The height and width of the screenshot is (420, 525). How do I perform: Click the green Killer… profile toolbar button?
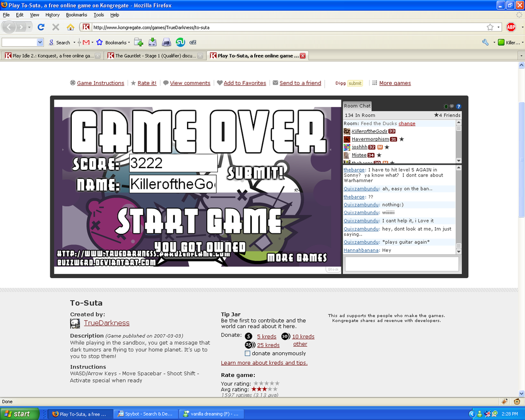[509, 43]
